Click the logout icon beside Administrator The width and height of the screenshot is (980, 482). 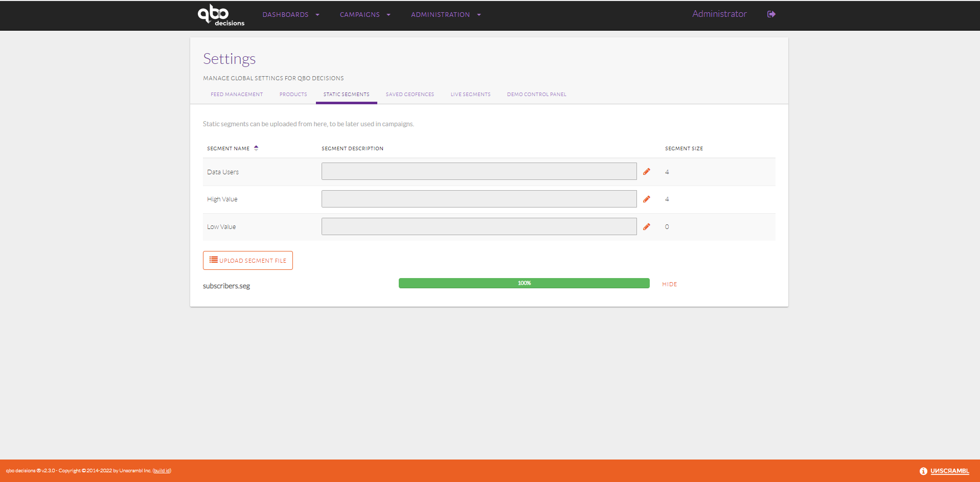771,14
